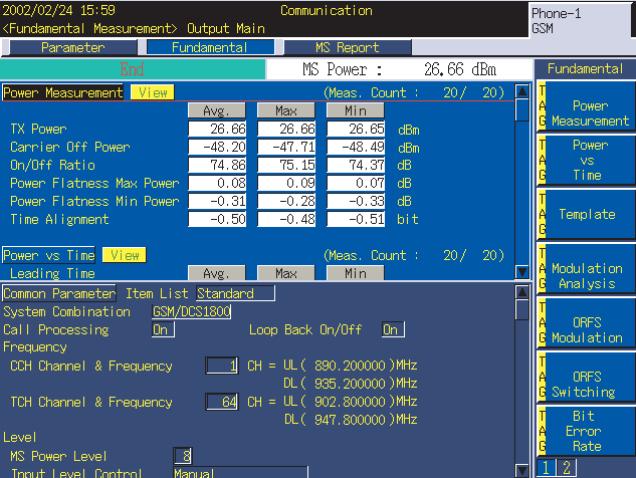Click Carrier Off Power average -48.20
This screenshot has height=478, width=636.
click(x=217, y=147)
